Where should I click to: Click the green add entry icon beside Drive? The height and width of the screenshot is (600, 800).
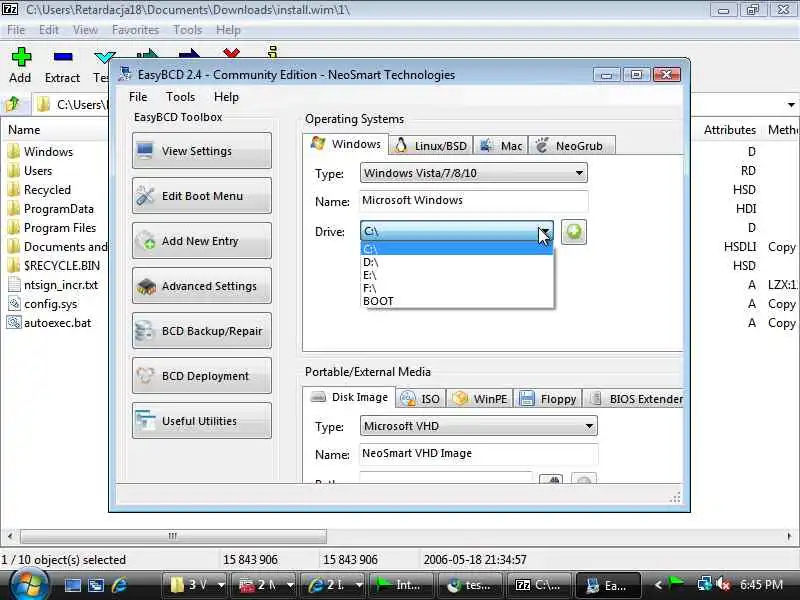(573, 232)
